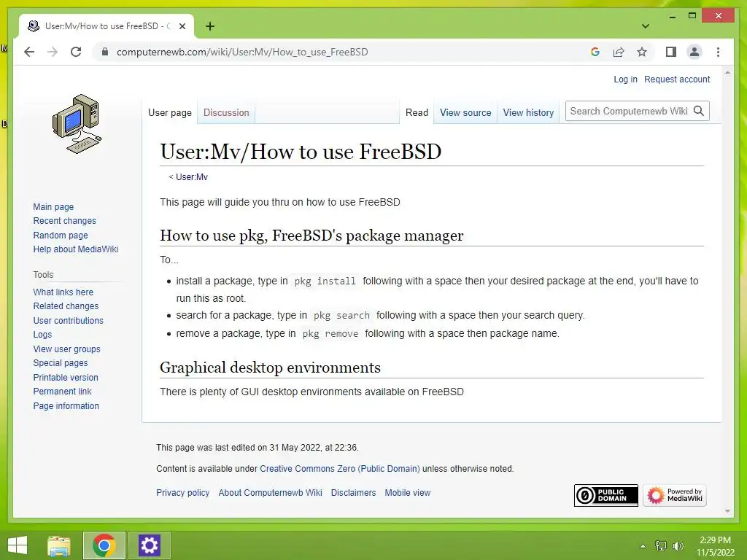This screenshot has height=560, width=747.
Task: Click the Request account link
Action: coord(677,79)
